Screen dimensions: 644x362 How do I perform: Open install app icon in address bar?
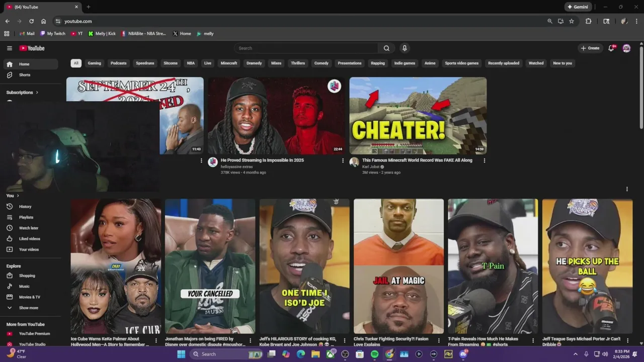tap(560, 21)
